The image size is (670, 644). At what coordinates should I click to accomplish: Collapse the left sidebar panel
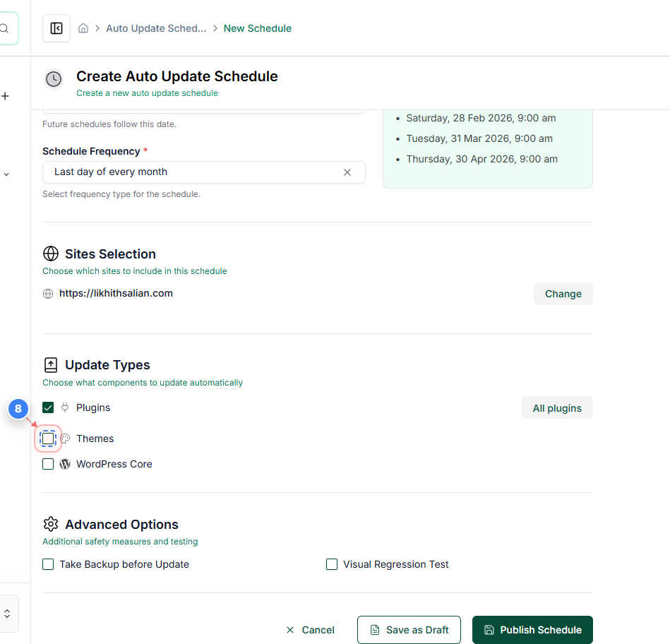[56, 28]
